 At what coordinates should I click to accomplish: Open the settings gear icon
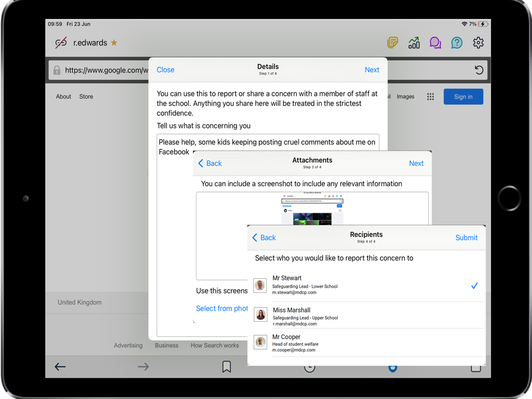click(478, 43)
